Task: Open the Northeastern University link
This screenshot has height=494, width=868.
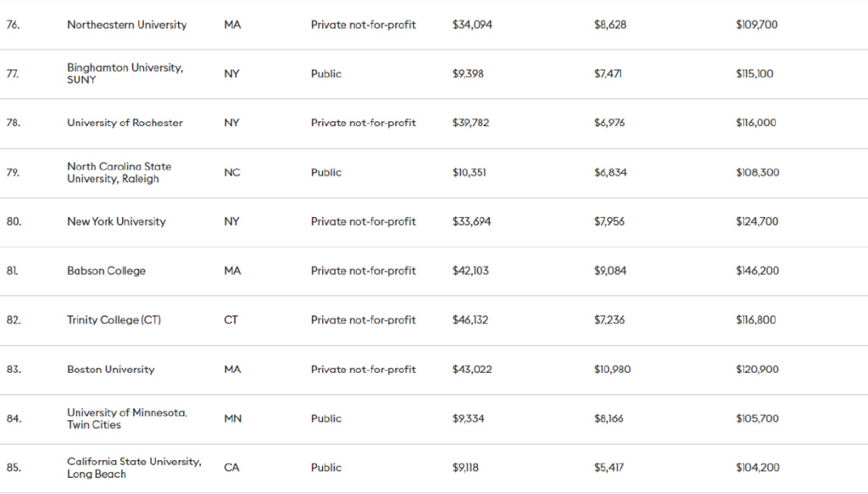Action: 126,25
